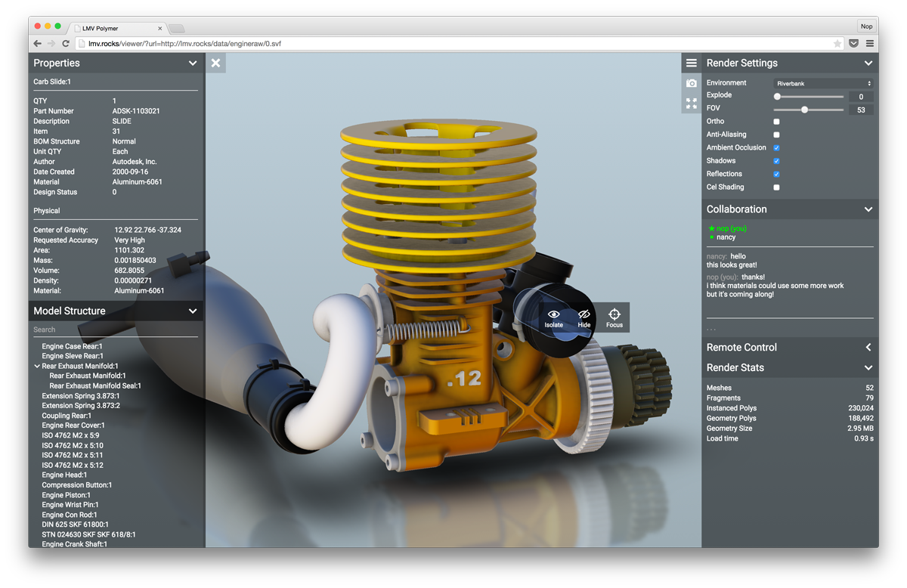
Task: Select Coupling Rear:1 in model tree
Action: point(67,416)
